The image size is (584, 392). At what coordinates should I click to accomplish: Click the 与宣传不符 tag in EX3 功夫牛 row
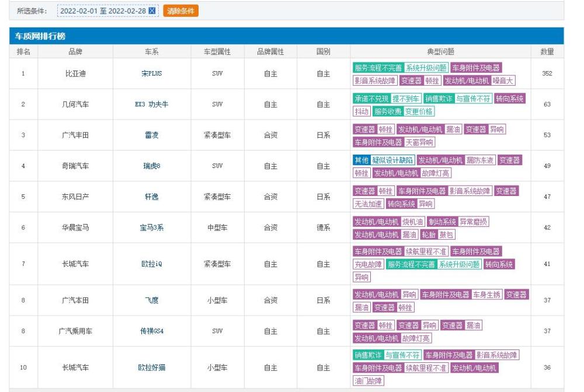click(x=473, y=99)
